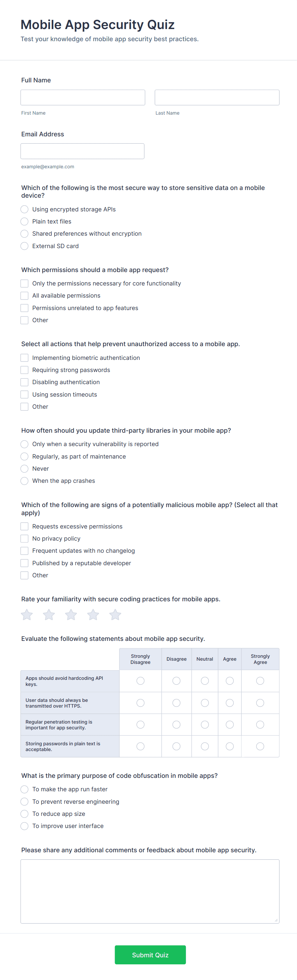Select the third star rating
The width and height of the screenshot is (297, 980).
point(71,614)
